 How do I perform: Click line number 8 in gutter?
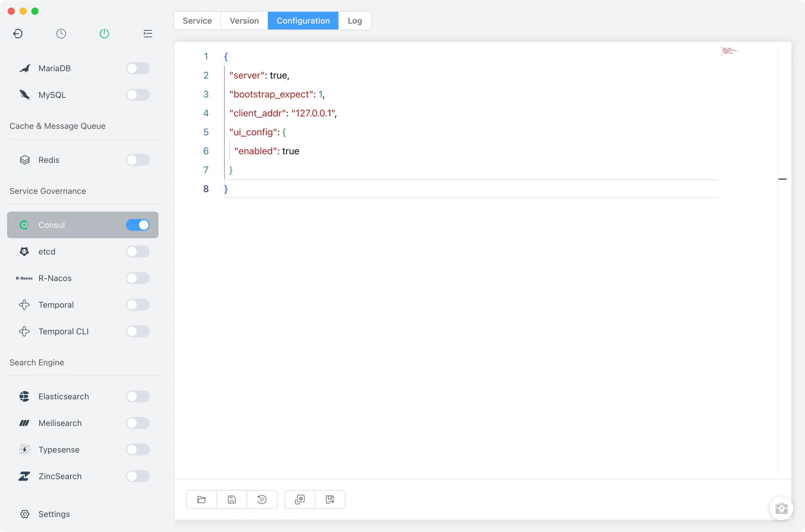click(206, 189)
